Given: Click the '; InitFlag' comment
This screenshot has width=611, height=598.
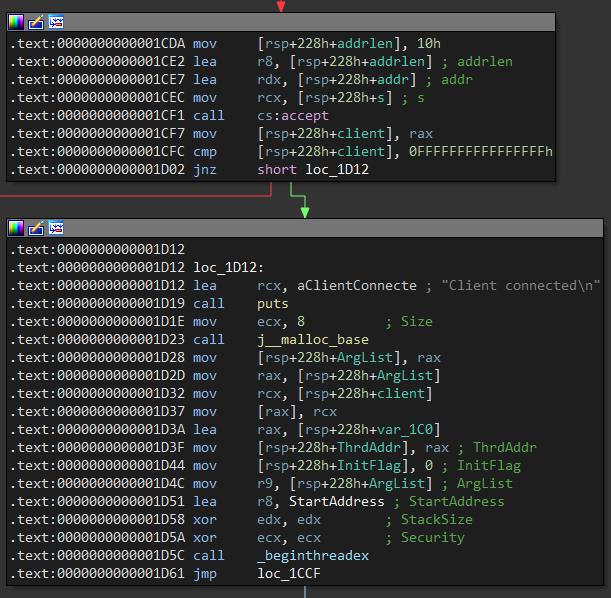Looking at the screenshot, I should [x=481, y=466].
